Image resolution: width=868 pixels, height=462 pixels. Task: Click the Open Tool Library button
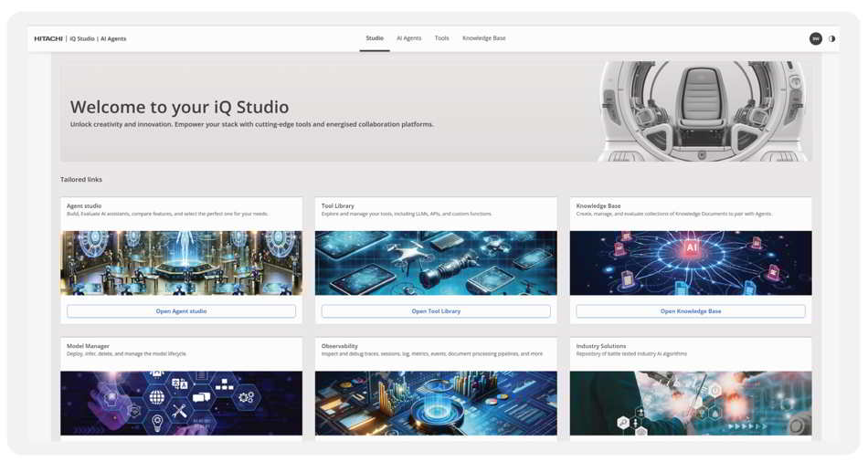click(436, 311)
